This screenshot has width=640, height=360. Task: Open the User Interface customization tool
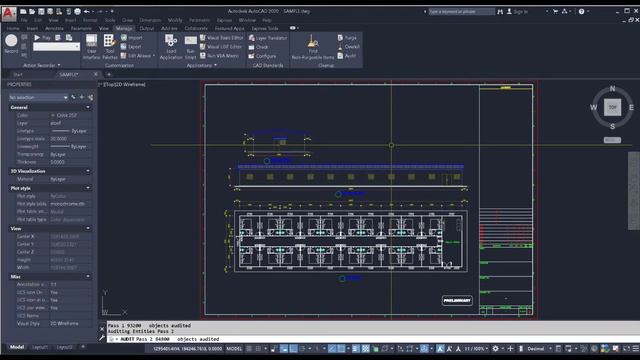point(91,47)
